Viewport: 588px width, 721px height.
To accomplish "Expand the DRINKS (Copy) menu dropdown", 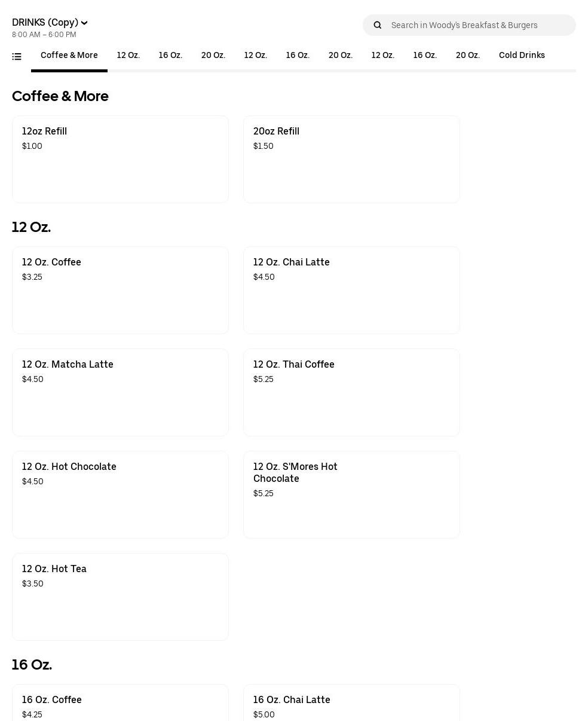I will (50, 23).
